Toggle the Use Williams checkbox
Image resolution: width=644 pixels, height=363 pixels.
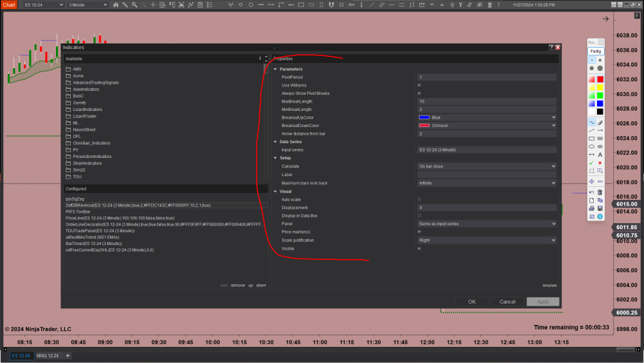pyautogui.click(x=419, y=85)
